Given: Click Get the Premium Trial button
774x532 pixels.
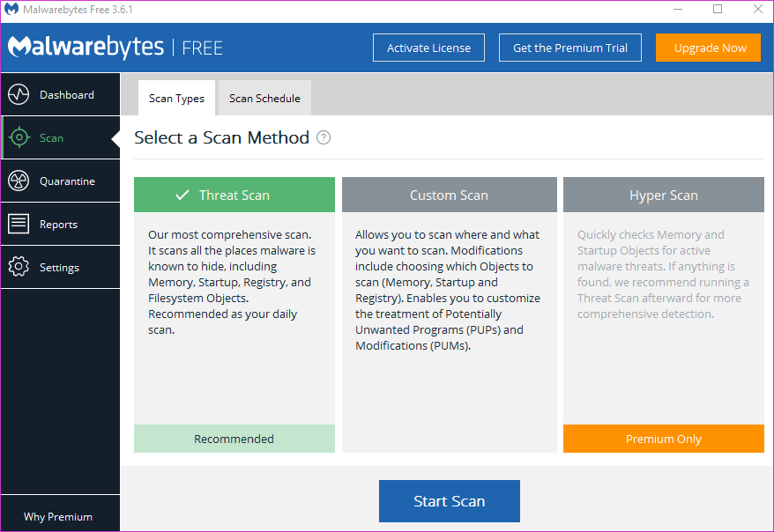Looking at the screenshot, I should [570, 48].
